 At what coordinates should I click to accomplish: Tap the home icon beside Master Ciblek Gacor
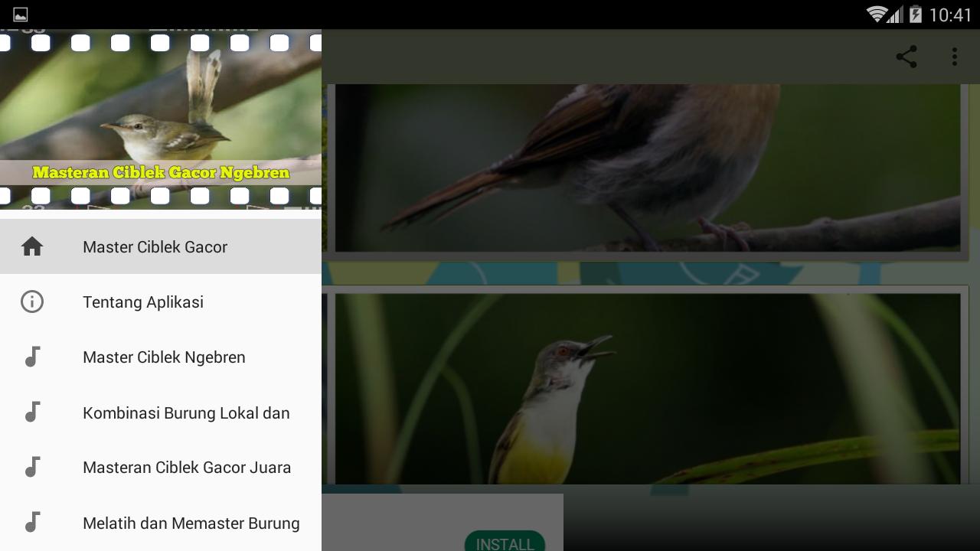click(32, 246)
